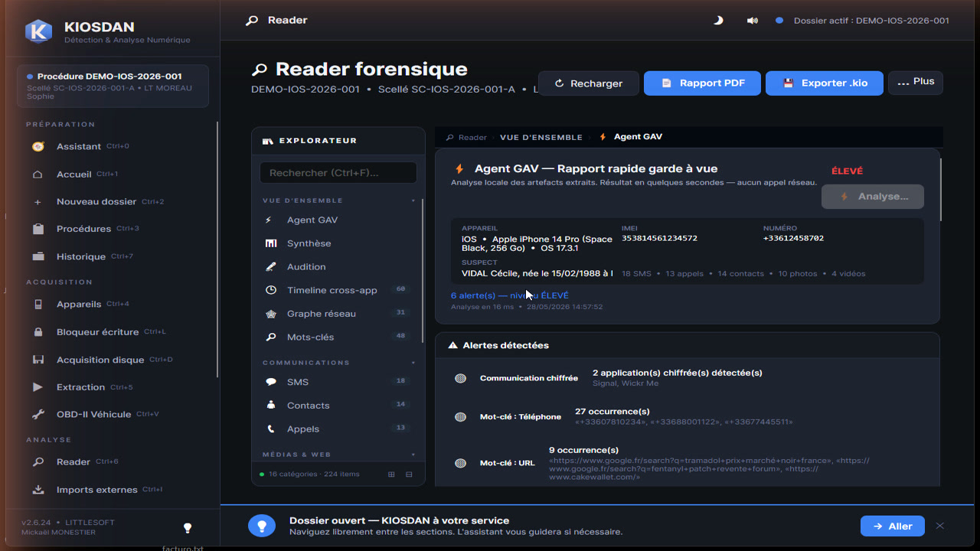Open Reader in Analyse sidebar
980x551 pixels.
pyautogui.click(x=112, y=461)
